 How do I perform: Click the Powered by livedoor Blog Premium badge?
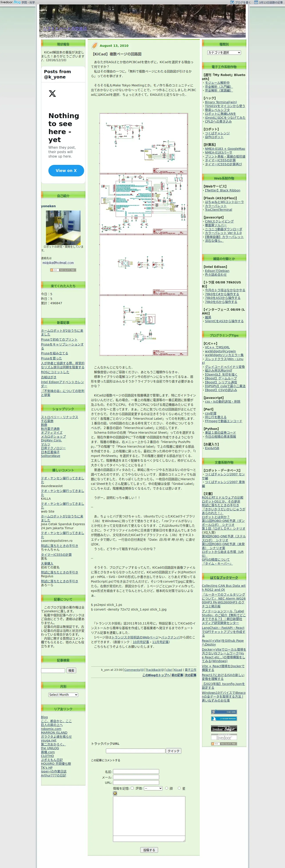tap(224, 728)
